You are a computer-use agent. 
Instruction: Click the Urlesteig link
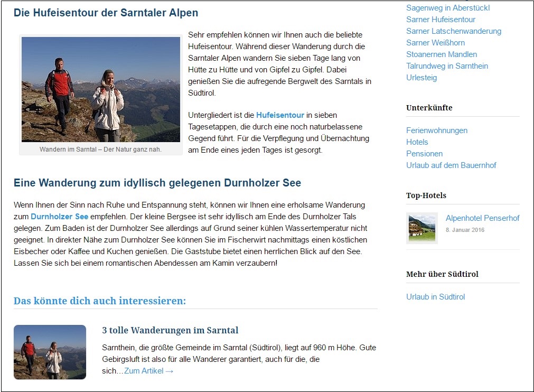(421, 78)
